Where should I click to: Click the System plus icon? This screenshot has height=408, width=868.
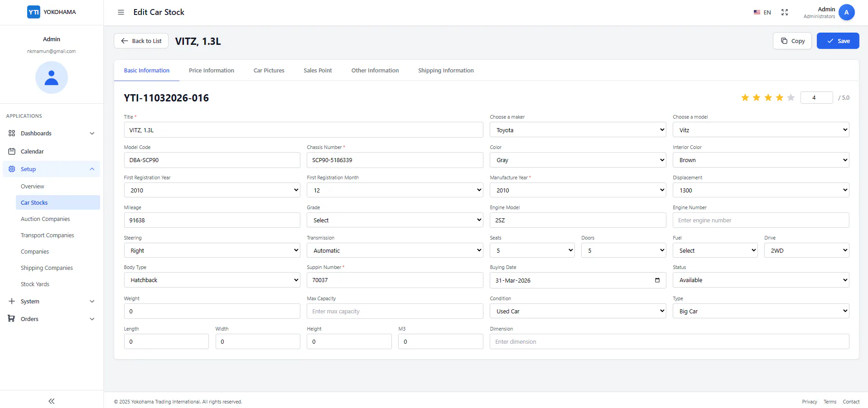(x=12, y=301)
